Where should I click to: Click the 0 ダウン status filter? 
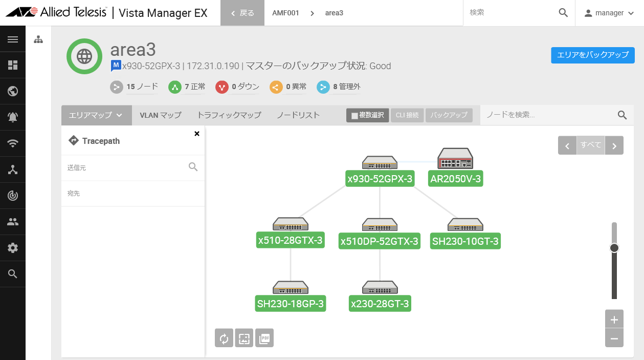click(x=237, y=87)
